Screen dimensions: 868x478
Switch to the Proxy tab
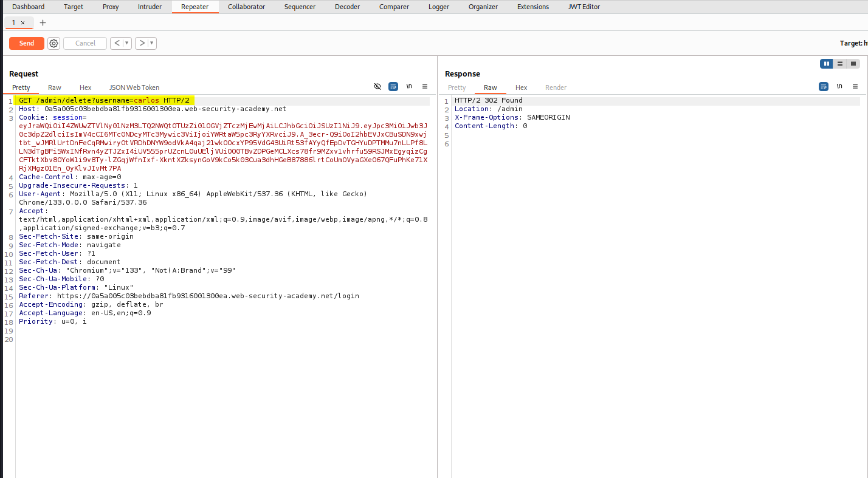(x=111, y=7)
